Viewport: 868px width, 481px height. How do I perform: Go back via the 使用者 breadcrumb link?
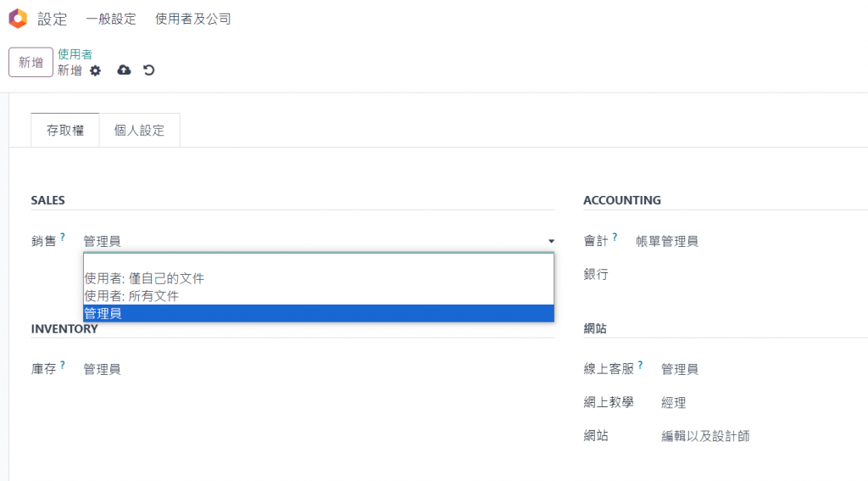[75, 54]
